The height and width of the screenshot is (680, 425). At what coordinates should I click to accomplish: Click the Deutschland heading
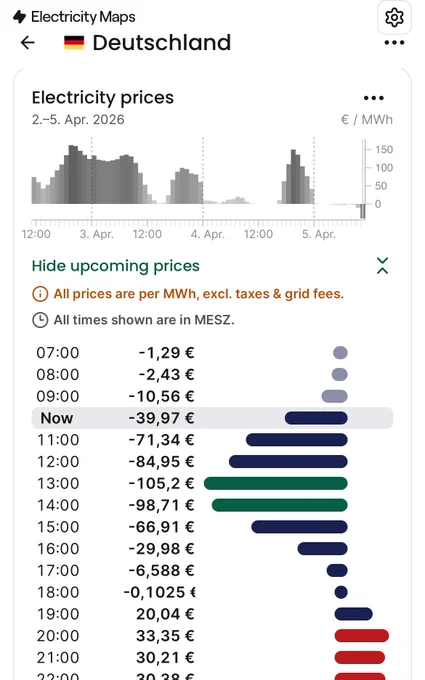click(x=162, y=43)
